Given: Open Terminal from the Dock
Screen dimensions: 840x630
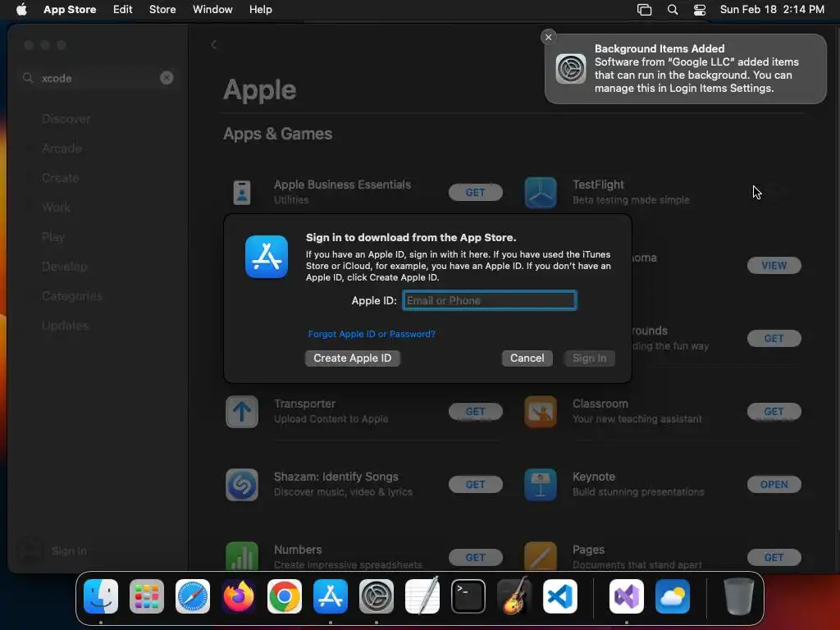Looking at the screenshot, I should pos(468,596).
